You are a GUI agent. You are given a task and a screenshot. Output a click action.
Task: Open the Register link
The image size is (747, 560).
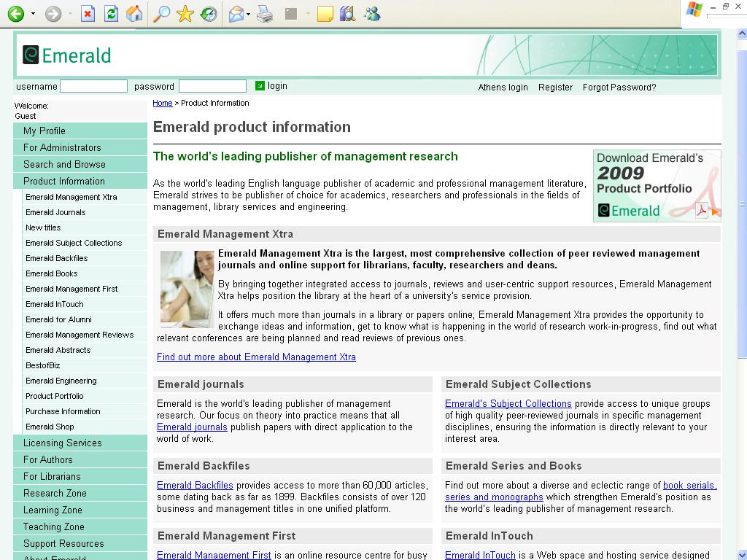coord(555,87)
